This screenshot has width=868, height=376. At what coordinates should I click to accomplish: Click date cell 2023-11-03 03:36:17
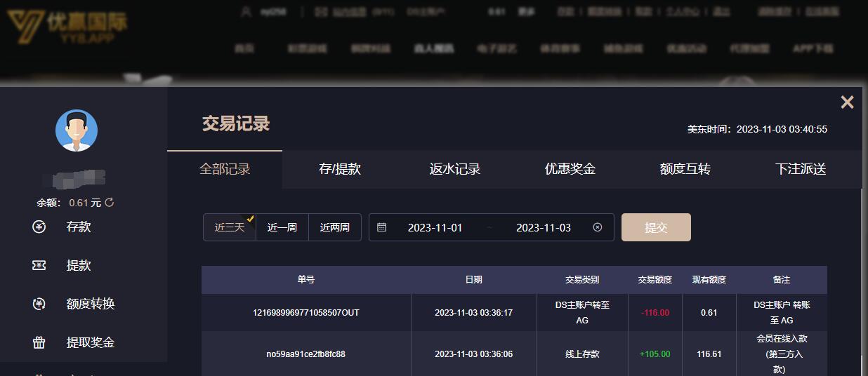474,313
